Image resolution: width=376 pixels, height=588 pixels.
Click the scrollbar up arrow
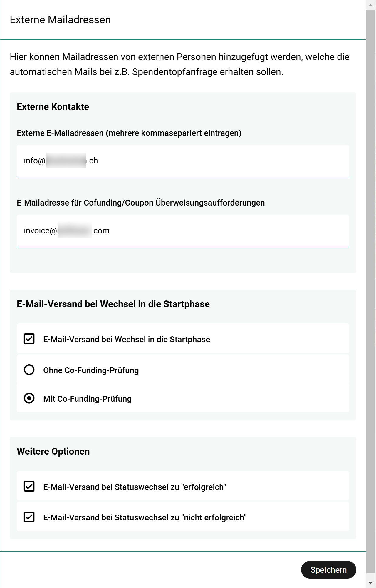coord(371,5)
